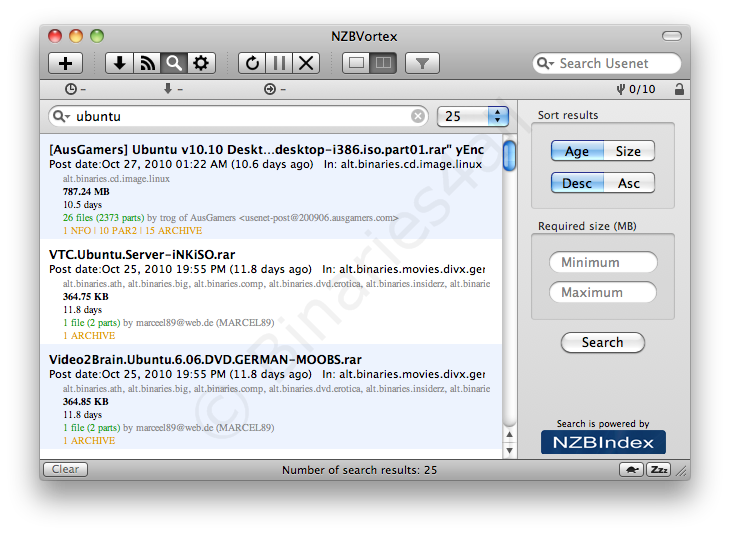
Task: Click the scrollbar up arrow
Action: click(x=509, y=434)
